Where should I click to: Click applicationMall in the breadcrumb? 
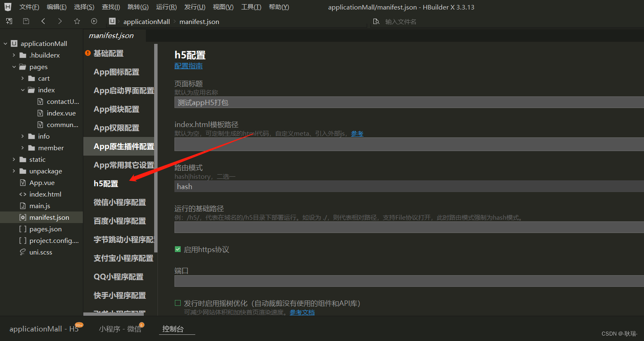tap(147, 22)
